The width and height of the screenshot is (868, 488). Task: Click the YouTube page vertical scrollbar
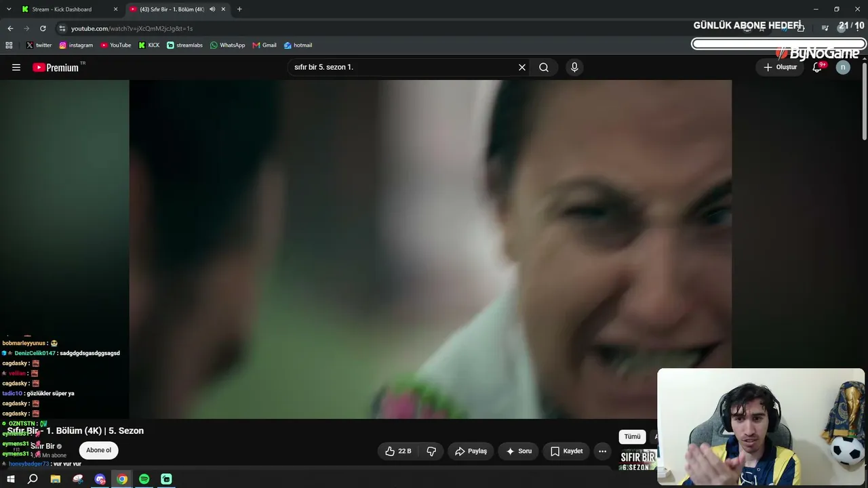click(865, 102)
